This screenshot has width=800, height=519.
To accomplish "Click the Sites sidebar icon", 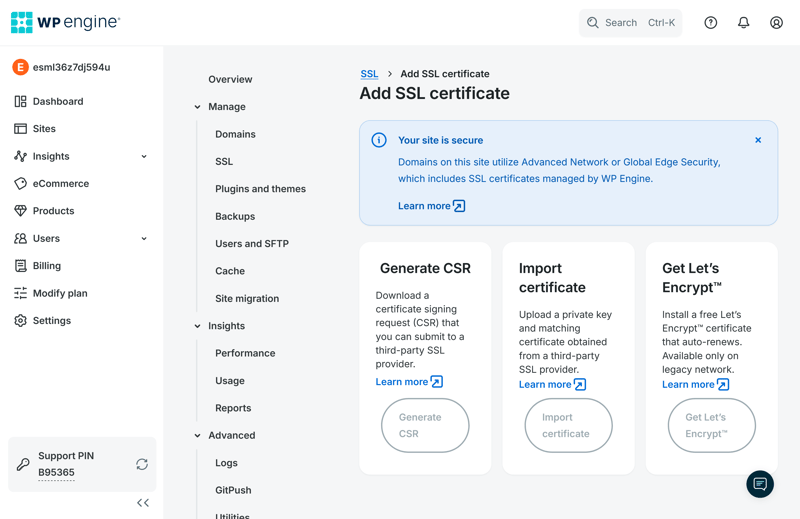I will [20, 129].
